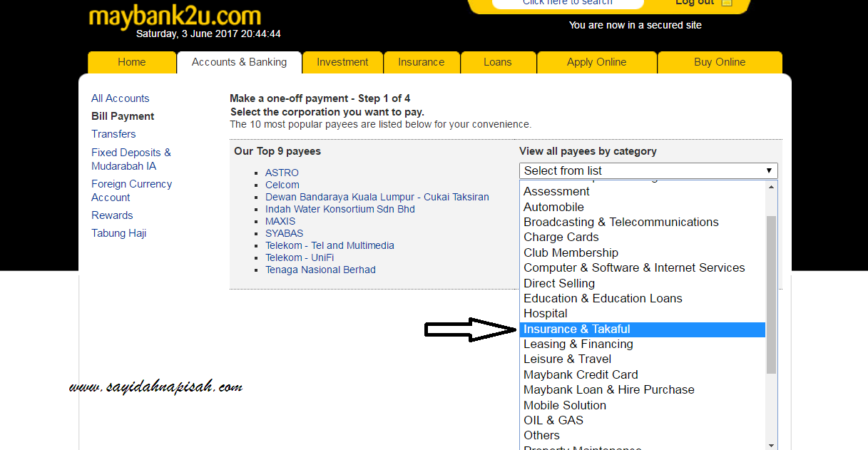This screenshot has height=450, width=868.
Task: Select Telekom - Tel and Multimedia
Action: [330, 245]
